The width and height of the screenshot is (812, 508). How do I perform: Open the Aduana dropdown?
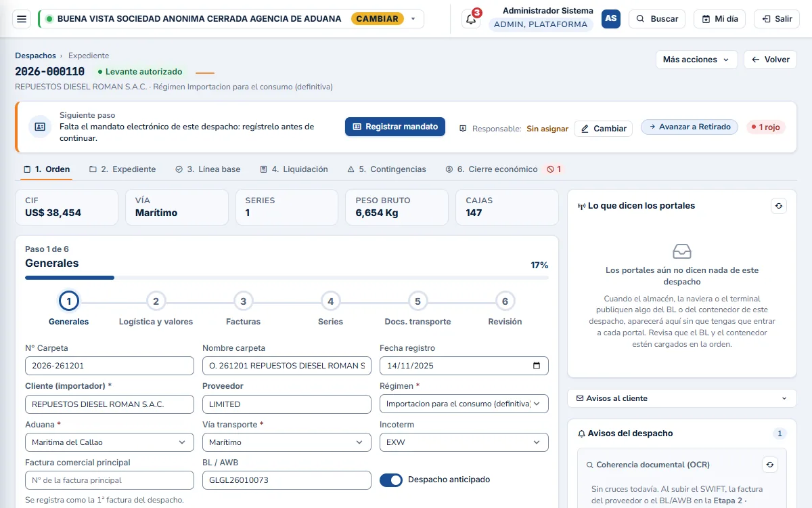[x=110, y=442]
